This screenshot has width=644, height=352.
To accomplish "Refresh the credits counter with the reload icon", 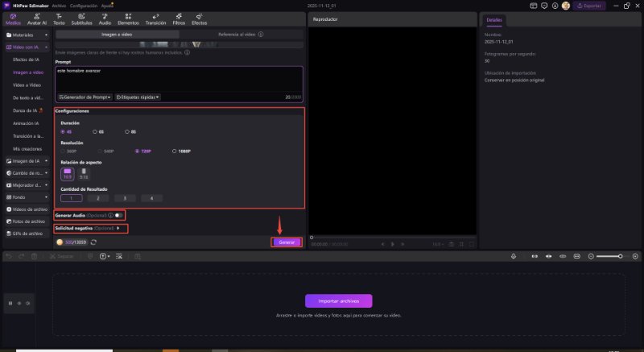I will [93, 242].
